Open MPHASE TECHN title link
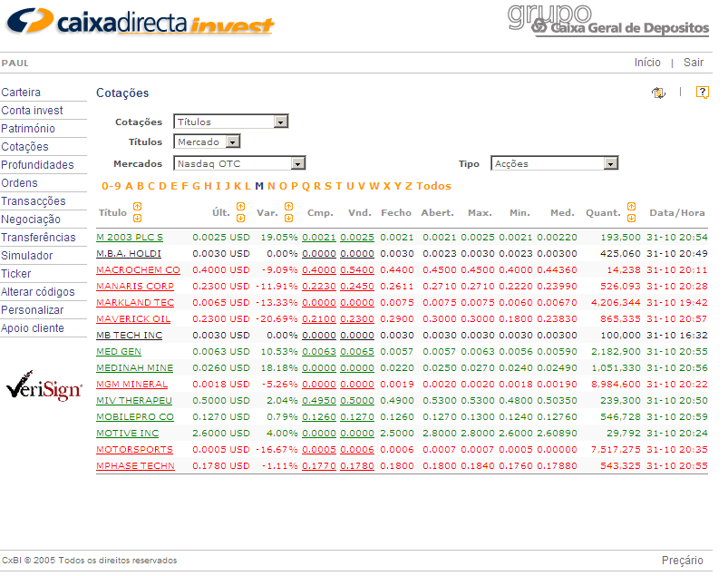Image resolution: width=728 pixels, height=576 pixels. tap(136, 466)
